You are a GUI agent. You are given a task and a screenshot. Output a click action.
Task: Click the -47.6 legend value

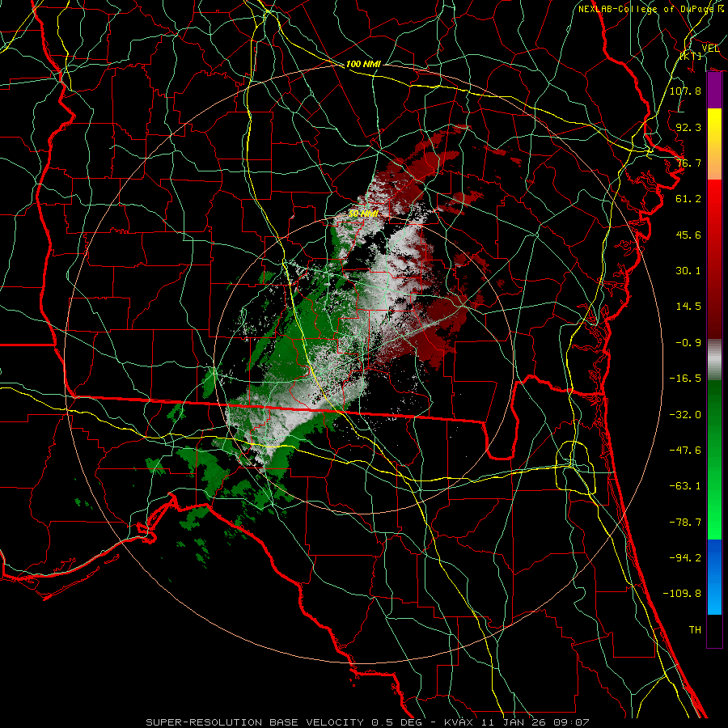(685, 451)
